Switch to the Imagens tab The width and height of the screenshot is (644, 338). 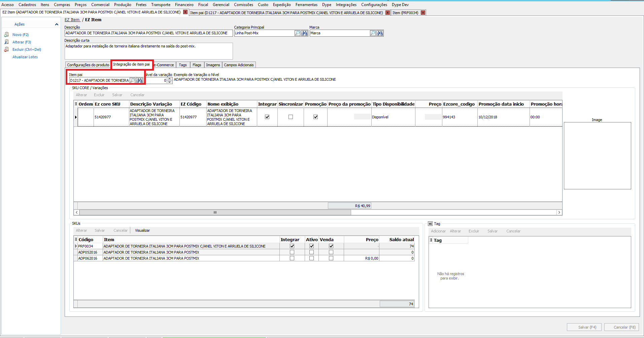[x=213, y=65]
